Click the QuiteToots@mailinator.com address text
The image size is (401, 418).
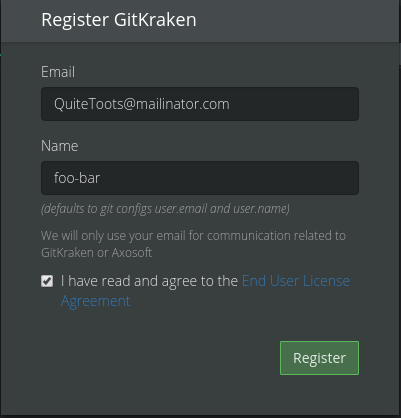pos(142,104)
